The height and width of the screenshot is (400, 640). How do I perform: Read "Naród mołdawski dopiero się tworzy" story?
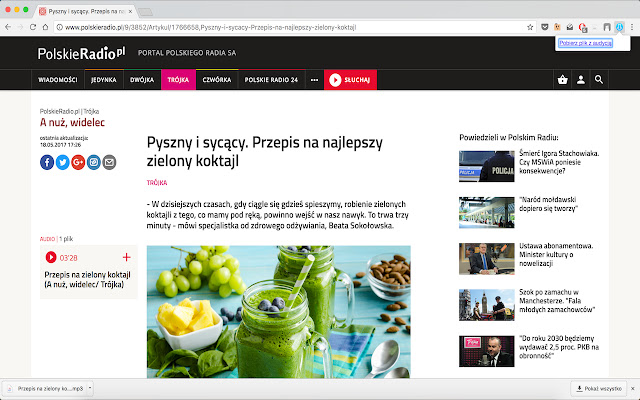(x=548, y=204)
